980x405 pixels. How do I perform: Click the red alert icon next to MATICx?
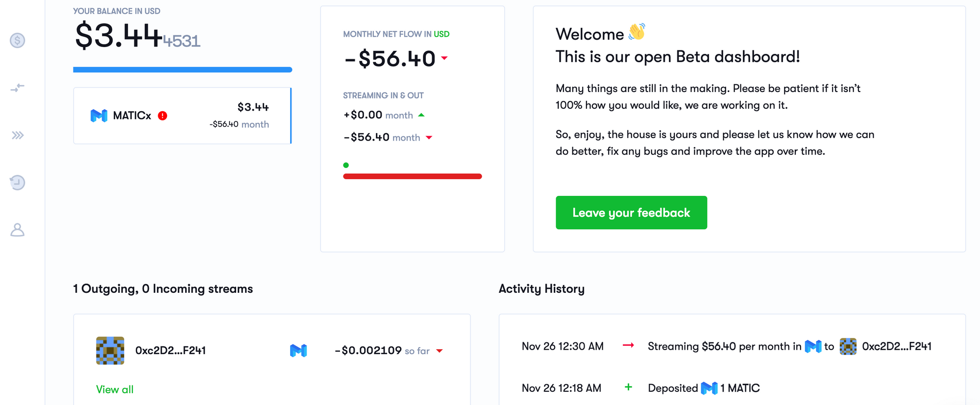pos(162,116)
